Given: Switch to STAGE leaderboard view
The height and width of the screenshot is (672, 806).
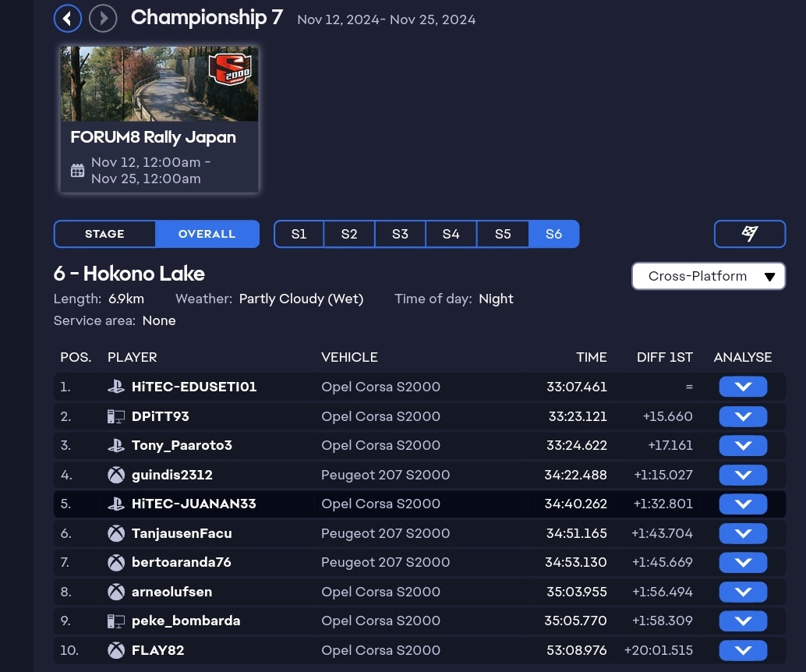Looking at the screenshot, I should (x=104, y=234).
